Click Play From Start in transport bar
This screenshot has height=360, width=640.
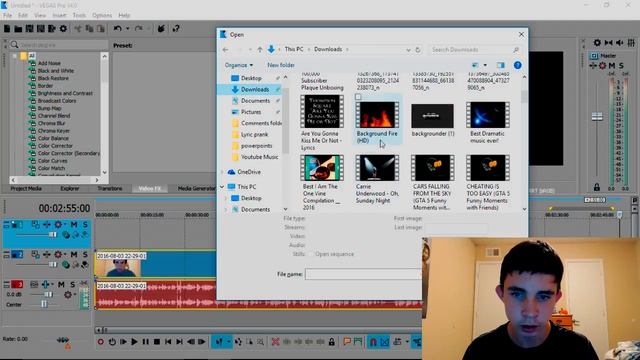click(x=123, y=342)
